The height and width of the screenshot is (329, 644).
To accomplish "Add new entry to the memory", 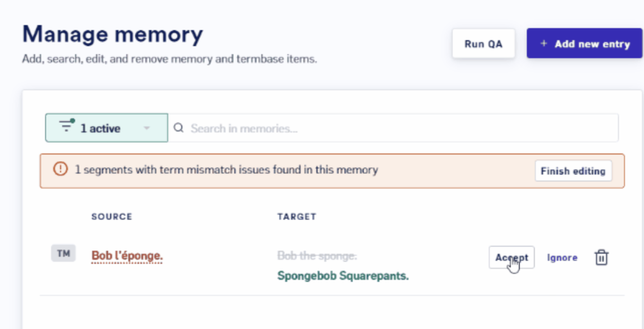I will 585,44.
